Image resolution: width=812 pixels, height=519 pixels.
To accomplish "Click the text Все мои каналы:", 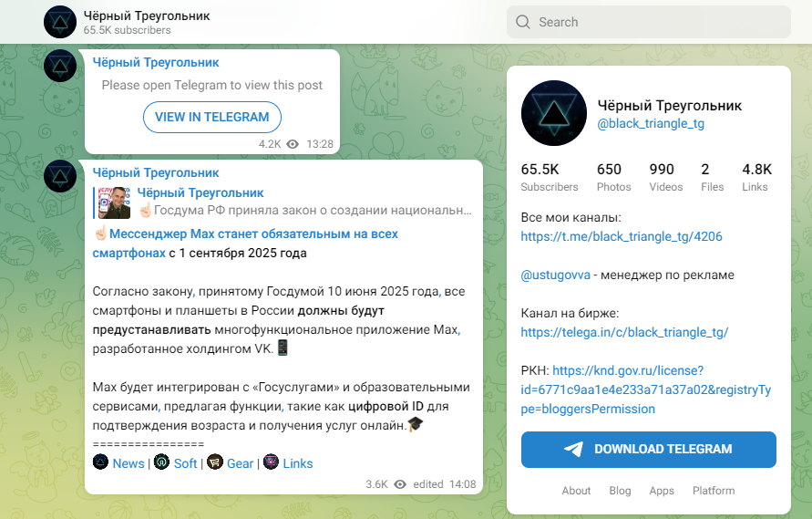I will pyautogui.click(x=570, y=218).
